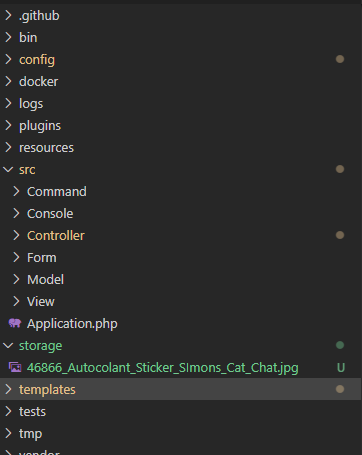Screen dimensions: 362x455
Task: Click the modified dot indicator next to config
Action: pos(340,59)
